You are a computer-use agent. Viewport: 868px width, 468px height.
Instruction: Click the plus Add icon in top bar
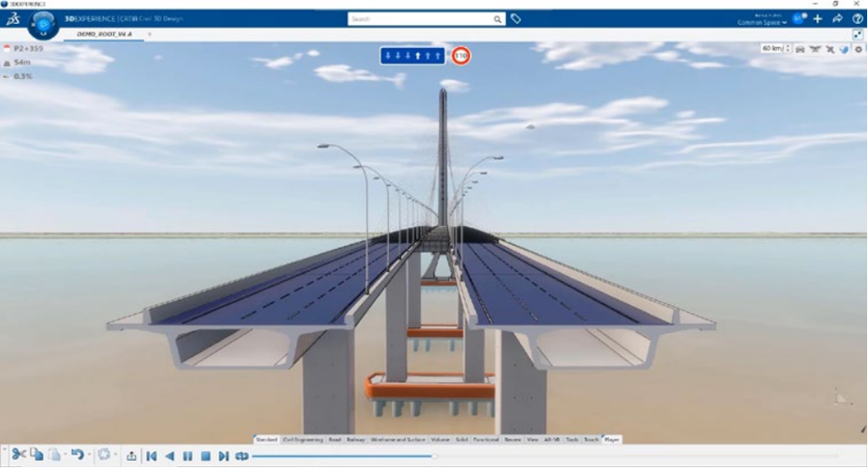click(818, 19)
